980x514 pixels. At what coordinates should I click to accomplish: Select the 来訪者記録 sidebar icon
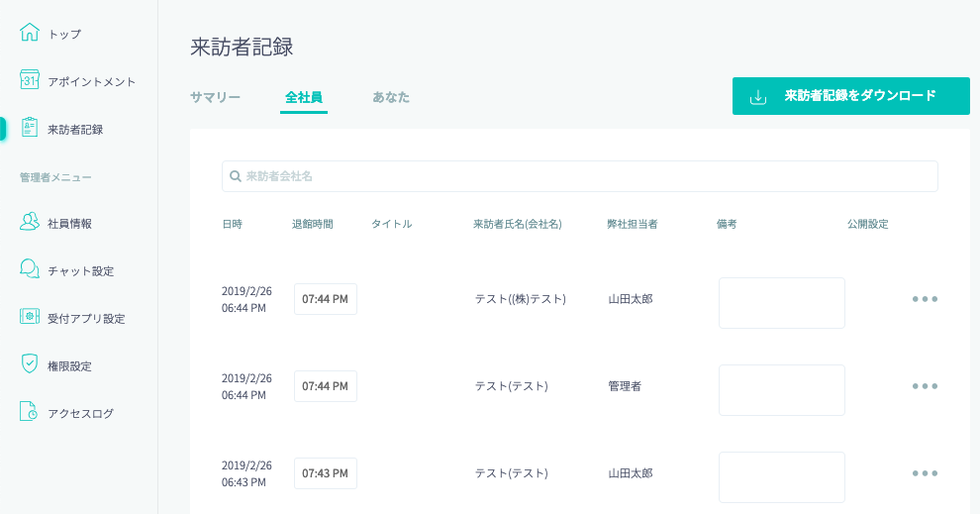(30, 128)
